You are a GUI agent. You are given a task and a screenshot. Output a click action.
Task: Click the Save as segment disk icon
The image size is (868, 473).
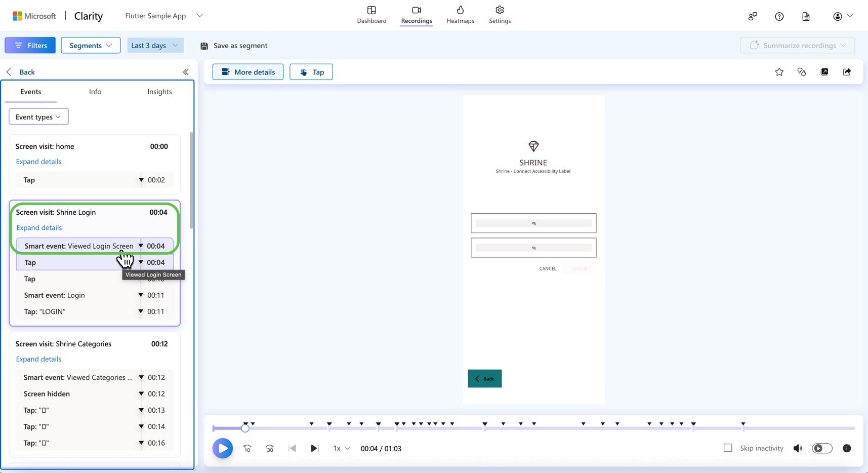coord(204,46)
